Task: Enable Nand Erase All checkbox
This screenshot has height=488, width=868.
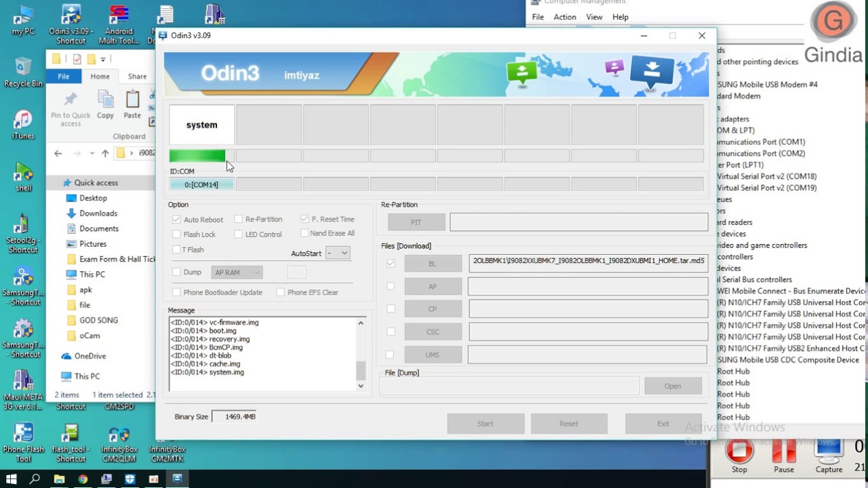Action: click(x=304, y=233)
